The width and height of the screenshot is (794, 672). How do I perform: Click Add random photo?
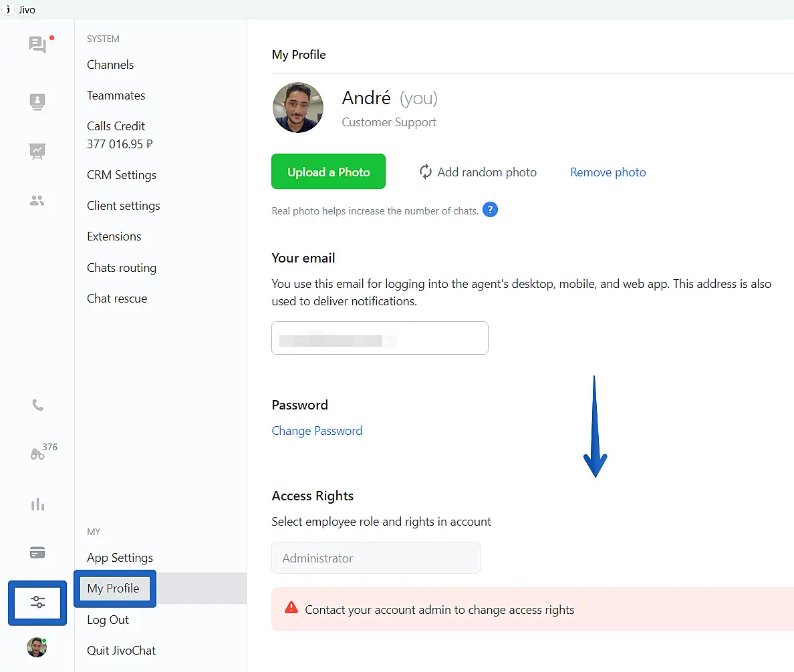click(x=478, y=172)
